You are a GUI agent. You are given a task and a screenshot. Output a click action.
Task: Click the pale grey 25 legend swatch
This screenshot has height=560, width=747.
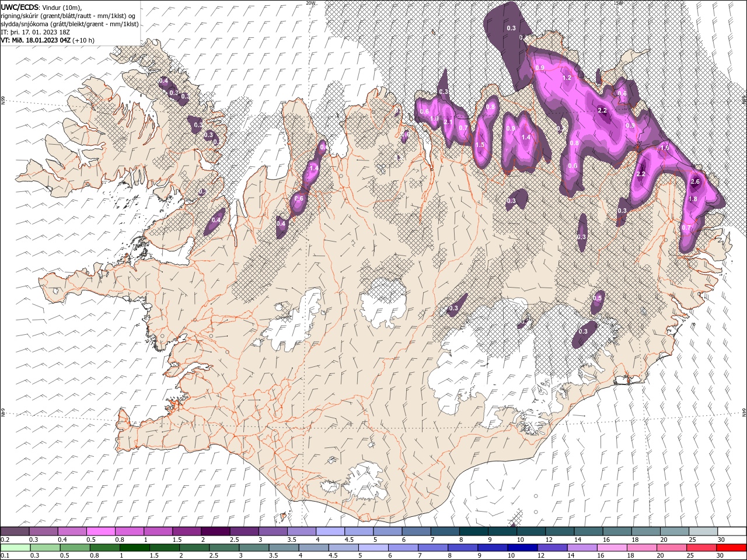[x=703, y=531]
